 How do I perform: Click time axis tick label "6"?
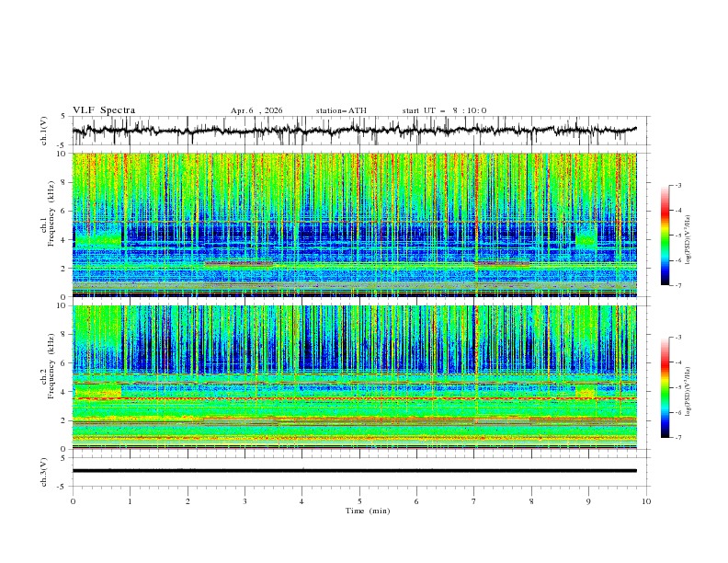[416, 501]
